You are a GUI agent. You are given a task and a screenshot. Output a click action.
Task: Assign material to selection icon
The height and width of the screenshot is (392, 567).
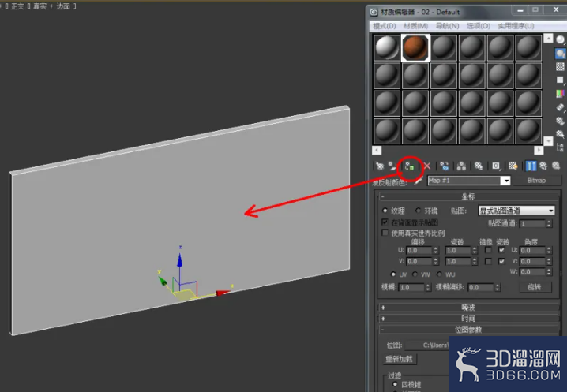click(409, 166)
